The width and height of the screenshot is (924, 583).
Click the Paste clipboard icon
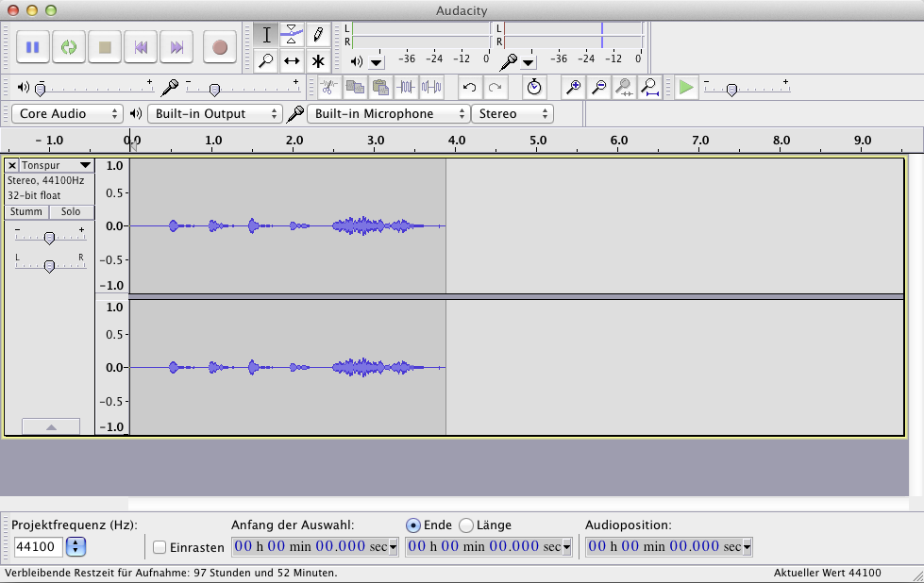[380, 88]
